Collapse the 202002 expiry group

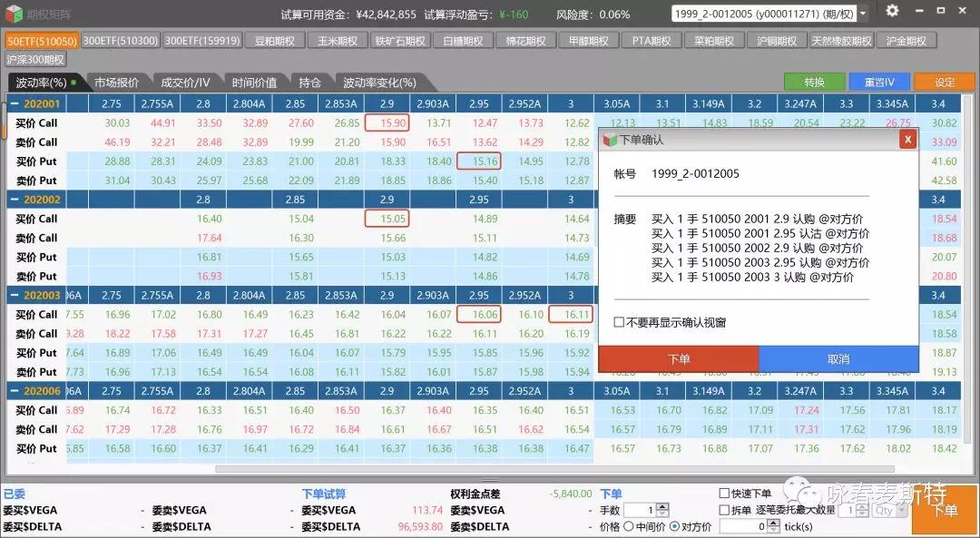(x=14, y=200)
